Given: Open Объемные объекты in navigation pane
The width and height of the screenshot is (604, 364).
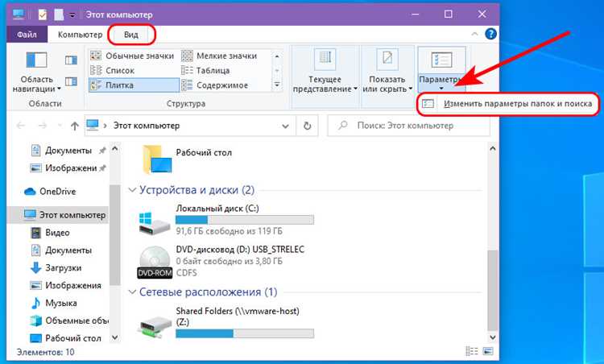Looking at the screenshot, I should tap(69, 321).
